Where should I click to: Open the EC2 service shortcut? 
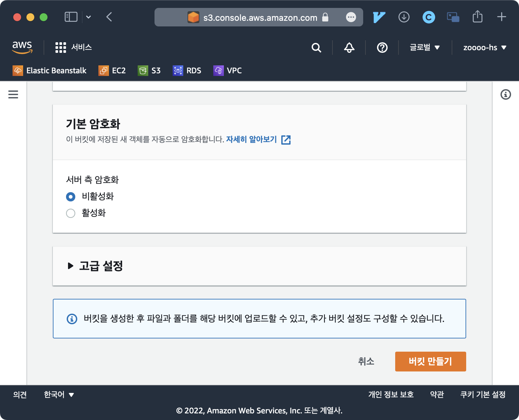[112, 71]
